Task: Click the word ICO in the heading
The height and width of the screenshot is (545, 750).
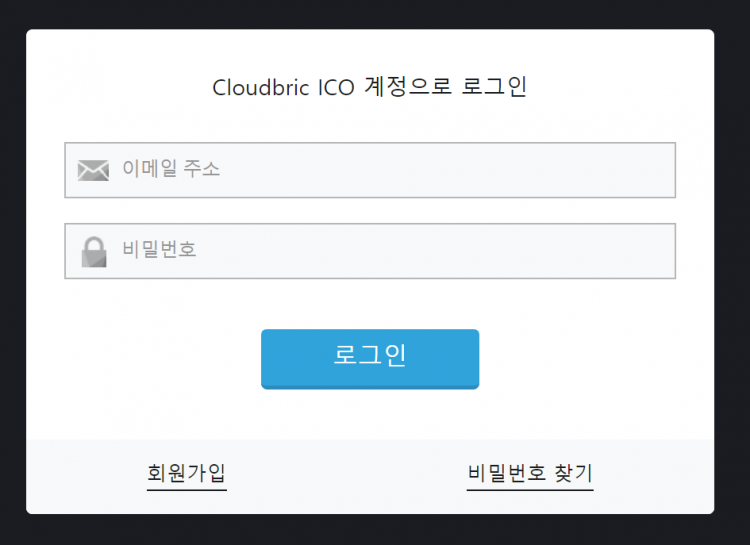Action: click(336, 88)
